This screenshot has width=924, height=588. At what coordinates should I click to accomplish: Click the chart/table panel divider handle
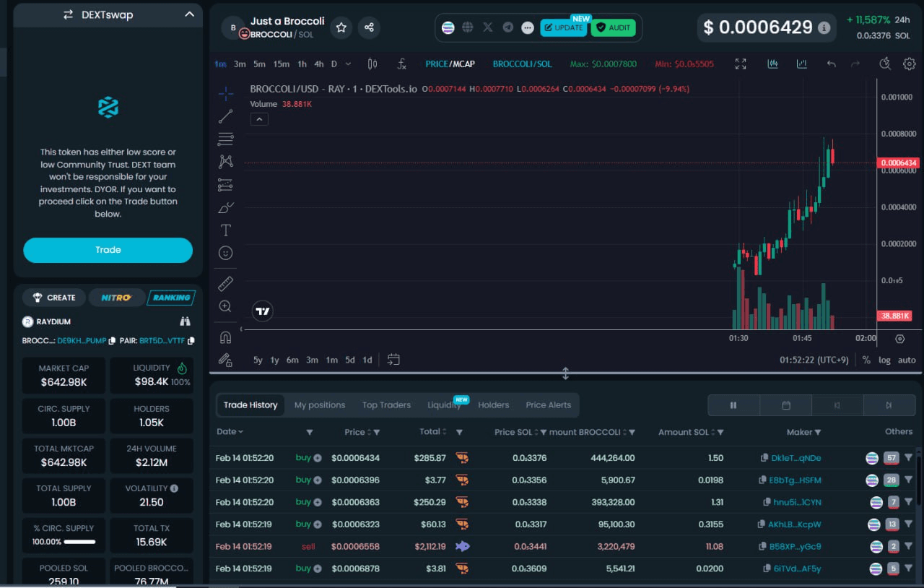point(565,373)
